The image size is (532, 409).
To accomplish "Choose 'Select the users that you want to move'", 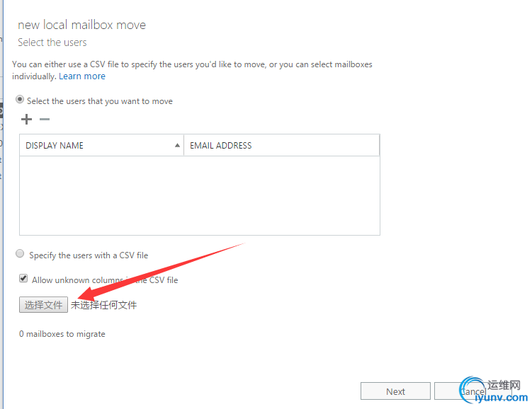I will (x=20, y=100).
